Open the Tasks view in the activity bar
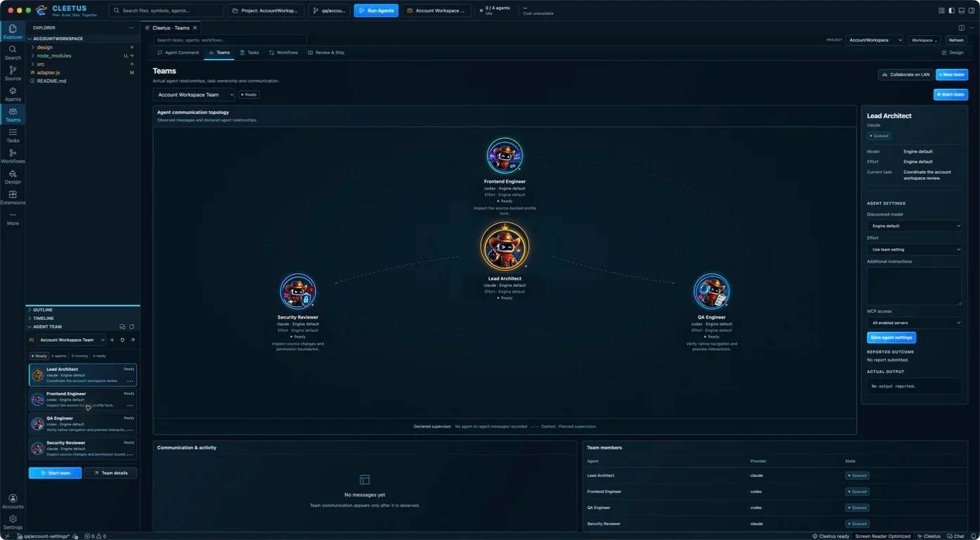This screenshot has height=540, width=980. (x=13, y=136)
